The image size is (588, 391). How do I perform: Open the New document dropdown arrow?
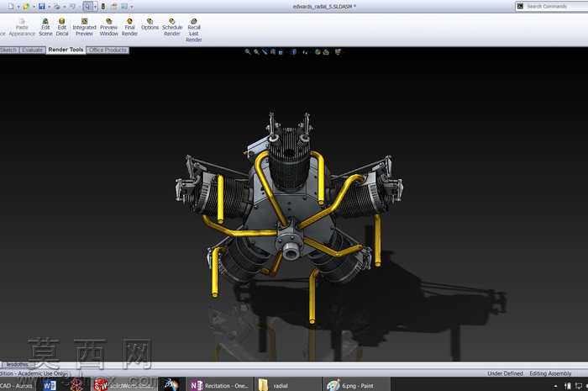point(18,7)
